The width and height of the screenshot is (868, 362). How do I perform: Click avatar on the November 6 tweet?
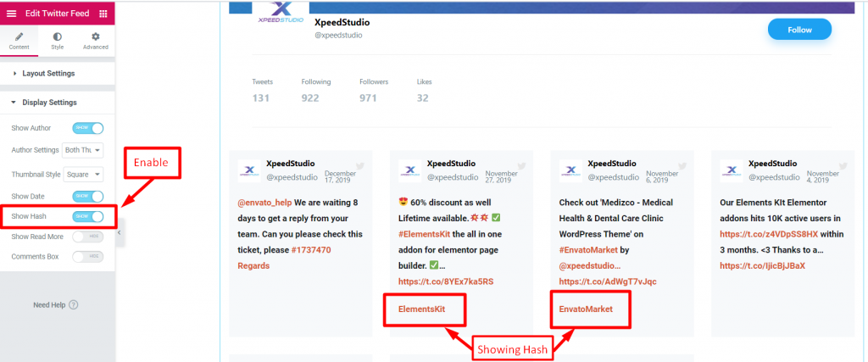coord(570,171)
